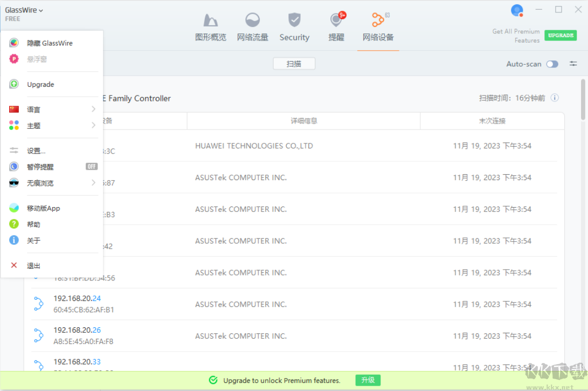
Task: Open the GlassWire dropdown menu header
Action: coord(24,10)
